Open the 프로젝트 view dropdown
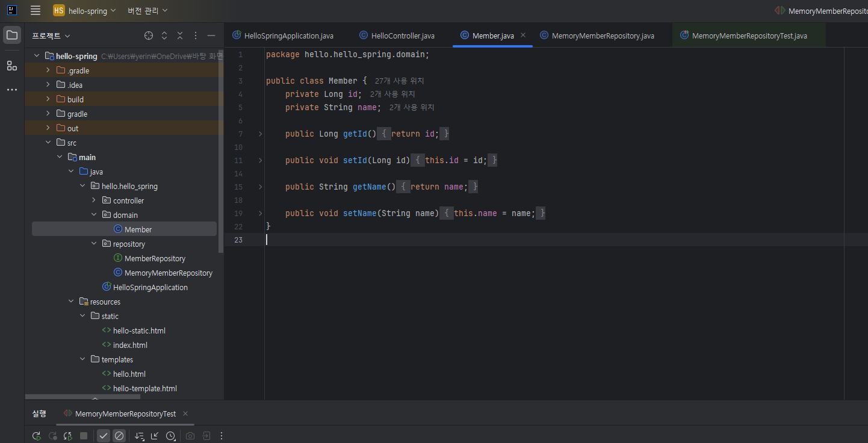The image size is (868, 443). (51, 36)
